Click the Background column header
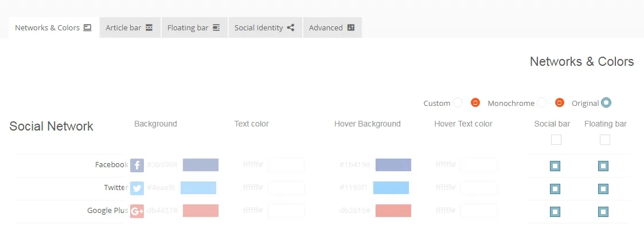The image size is (644, 225). [155, 124]
